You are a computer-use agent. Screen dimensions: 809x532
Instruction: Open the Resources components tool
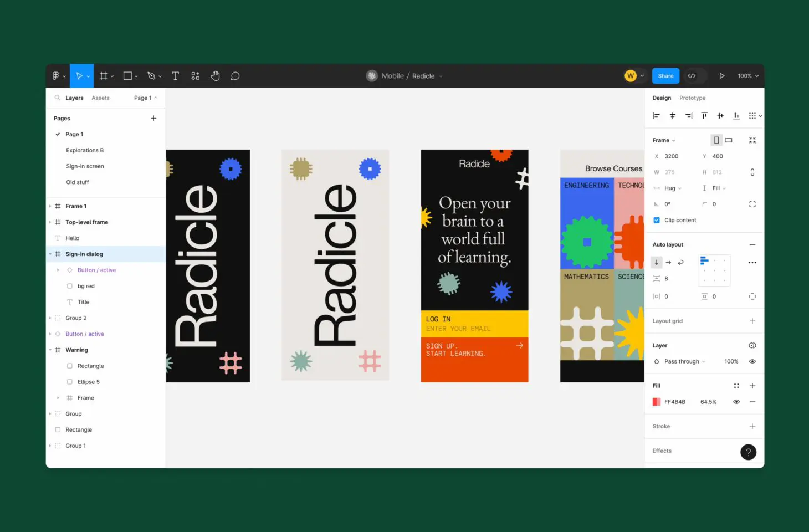click(196, 76)
